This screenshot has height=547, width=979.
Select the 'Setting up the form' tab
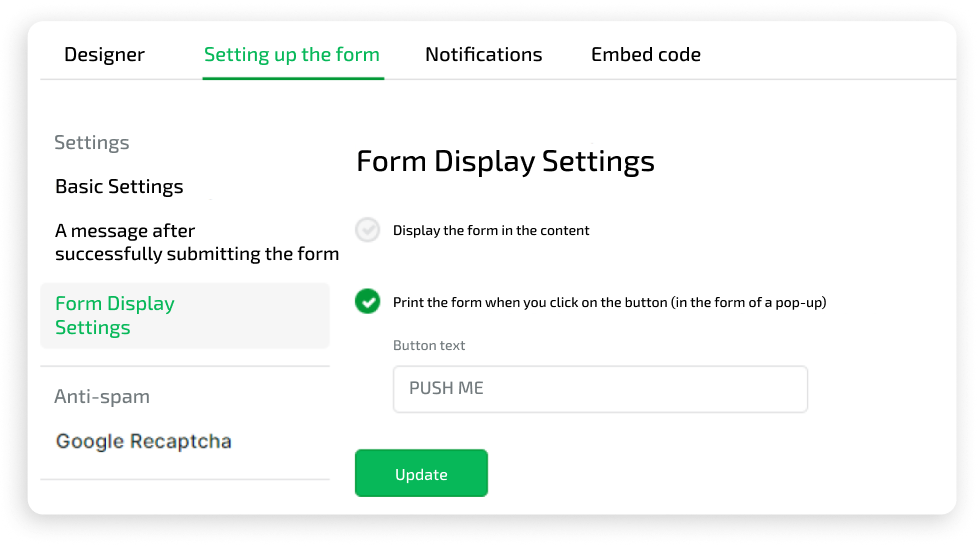coord(291,55)
